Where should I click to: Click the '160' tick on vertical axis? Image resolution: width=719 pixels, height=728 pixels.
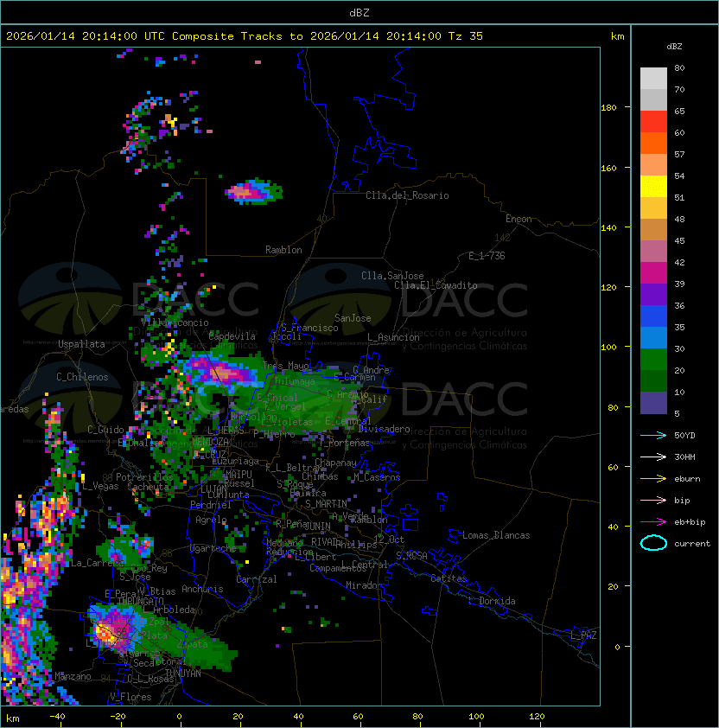pyautogui.click(x=608, y=168)
